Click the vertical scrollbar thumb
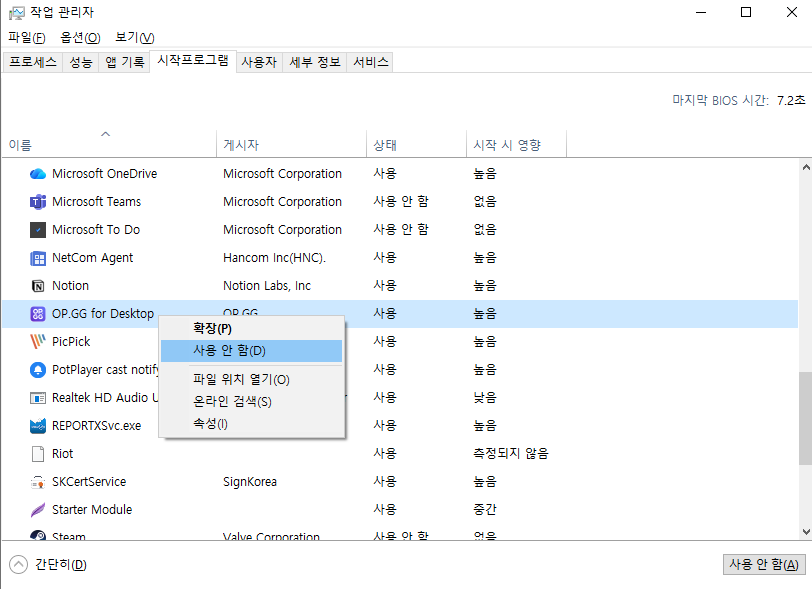 [805, 418]
